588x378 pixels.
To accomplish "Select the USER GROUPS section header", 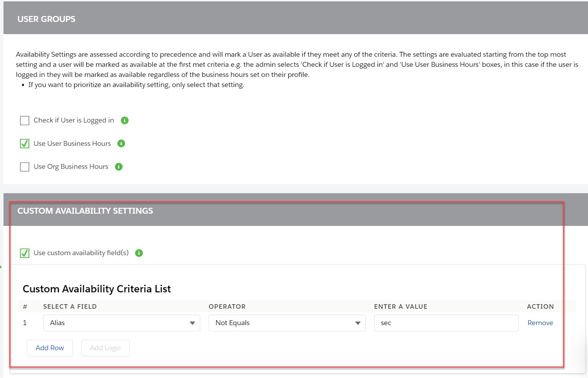I will (46, 19).
